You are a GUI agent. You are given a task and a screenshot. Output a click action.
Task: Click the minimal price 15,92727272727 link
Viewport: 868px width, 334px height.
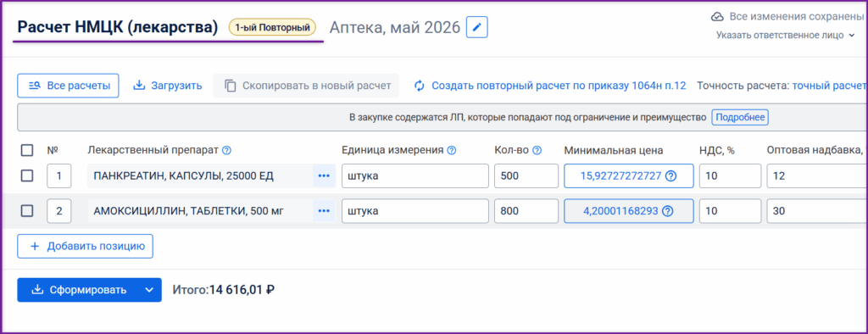620,176
